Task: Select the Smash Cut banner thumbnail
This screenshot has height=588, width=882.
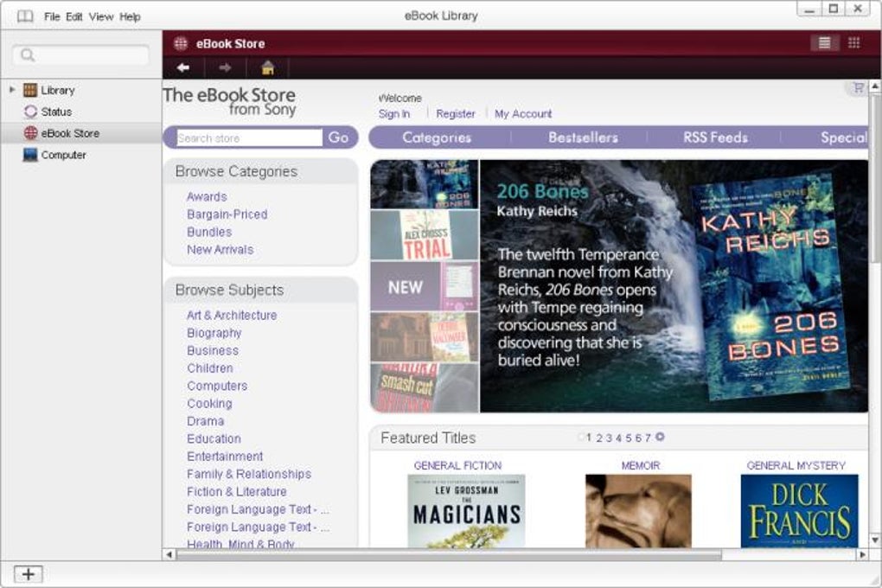Action: point(425,388)
